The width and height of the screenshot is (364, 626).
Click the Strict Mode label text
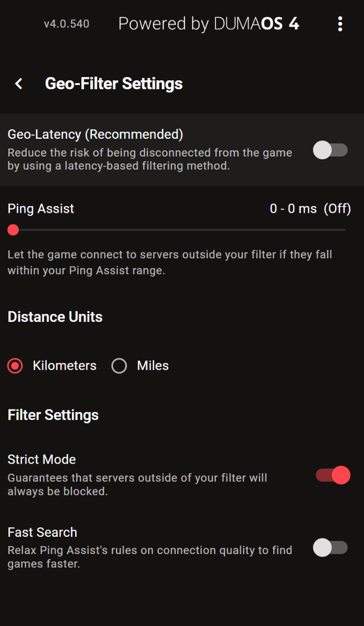click(42, 460)
